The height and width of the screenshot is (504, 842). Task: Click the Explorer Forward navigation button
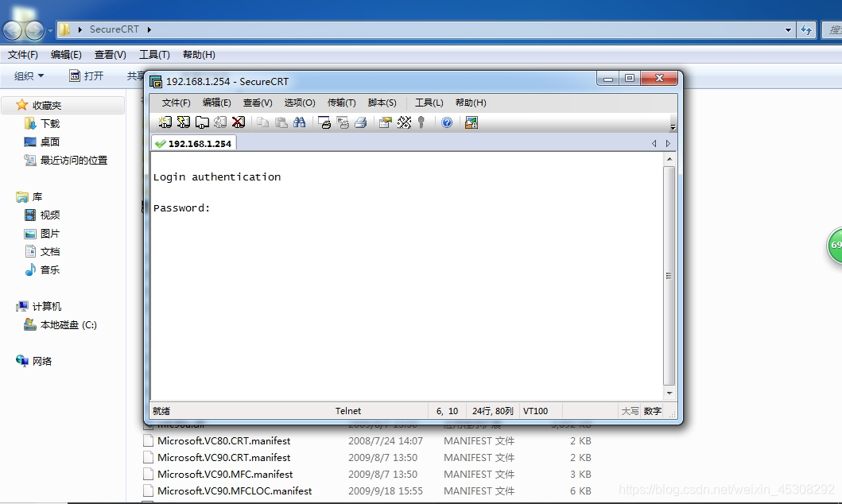coord(34,30)
